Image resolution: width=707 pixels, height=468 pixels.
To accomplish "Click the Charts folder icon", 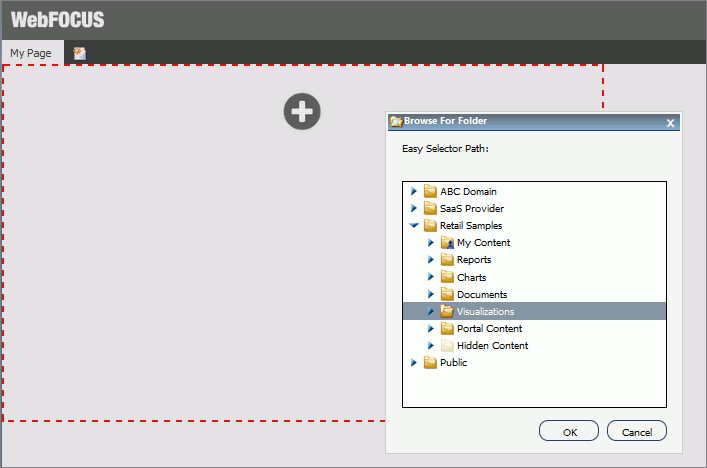I will pos(447,277).
